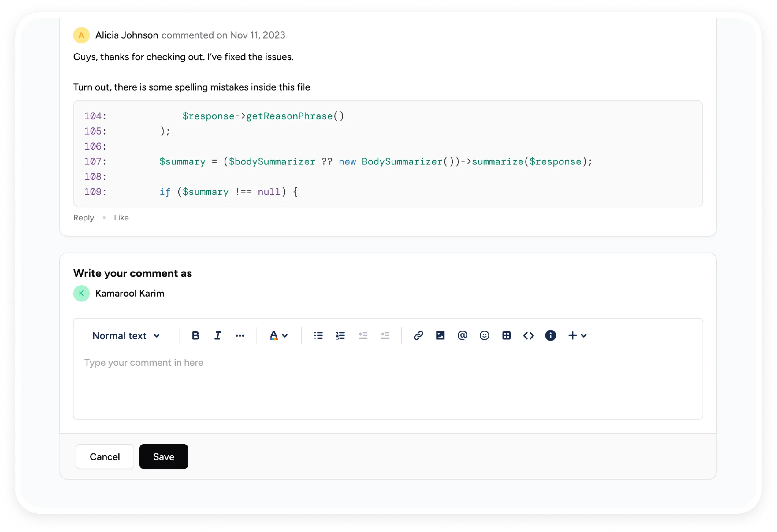Open the emoji picker
777x532 pixels.
click(484, 335)
